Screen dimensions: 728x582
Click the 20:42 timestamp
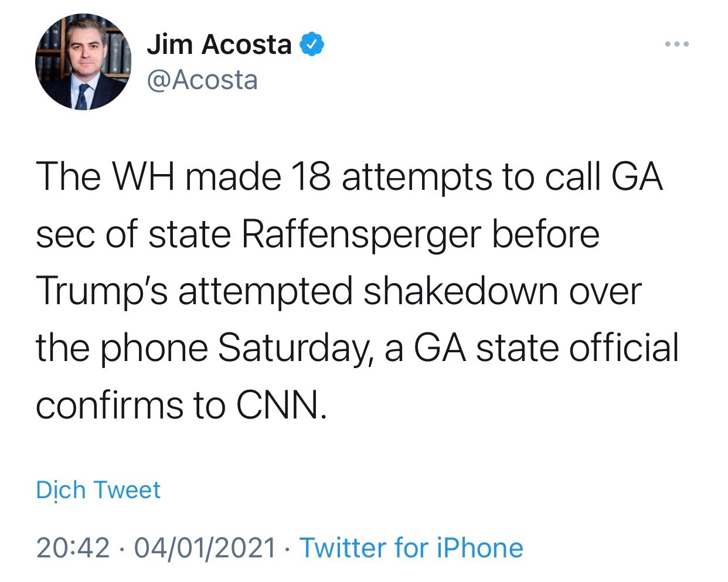pos(73,548)
